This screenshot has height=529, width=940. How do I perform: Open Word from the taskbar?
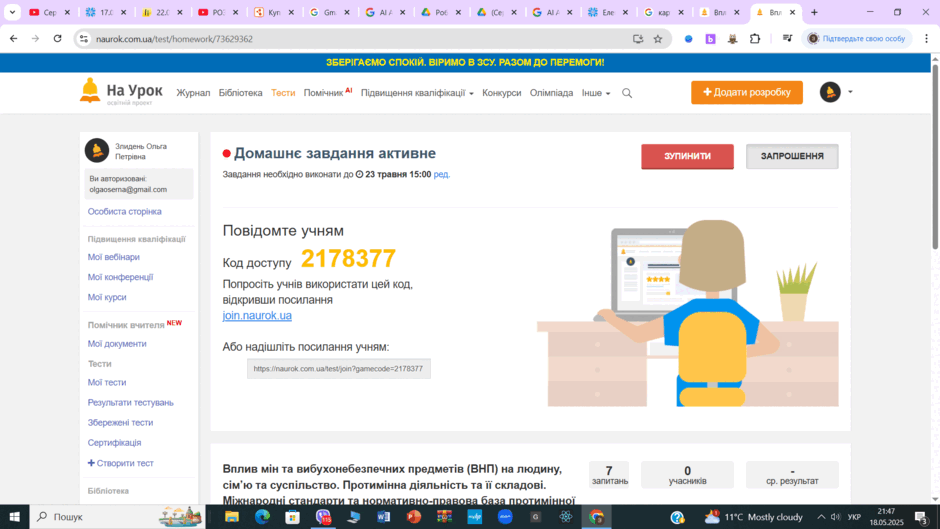click(x=384, y=516)
